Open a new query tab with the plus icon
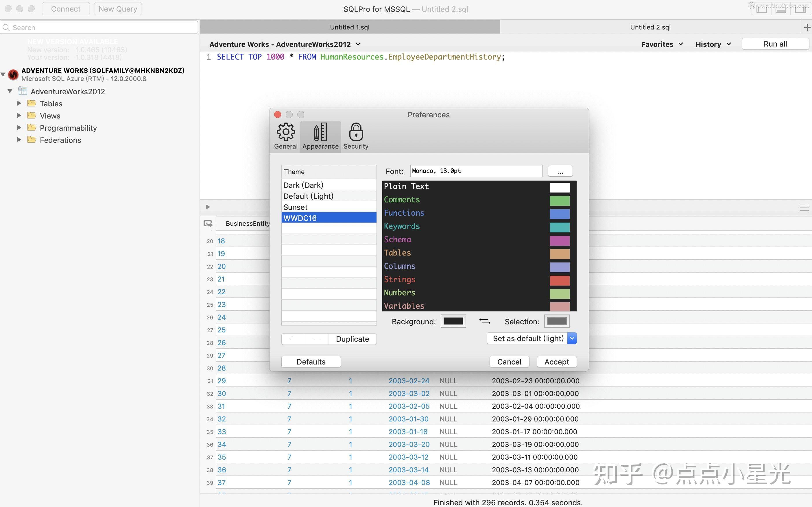 (807, 27)
